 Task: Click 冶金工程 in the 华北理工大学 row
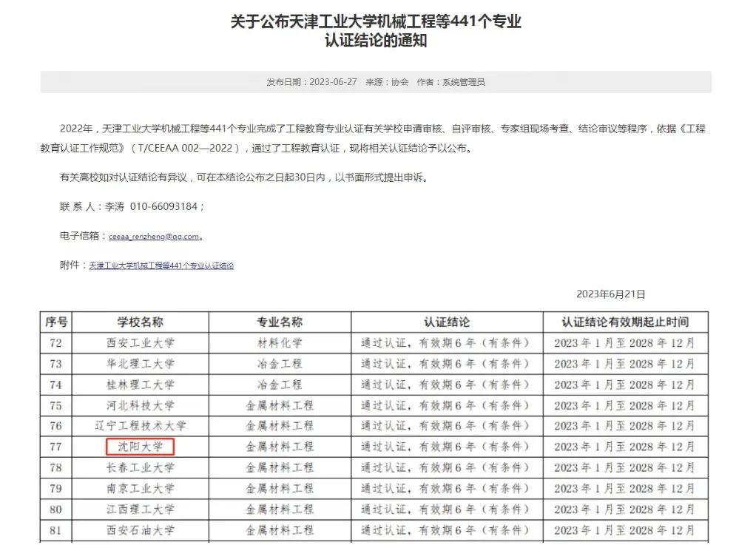(280, 364)
